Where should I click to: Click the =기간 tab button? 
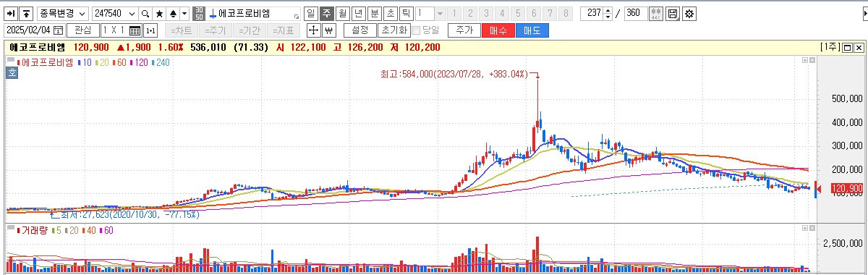pos(249,30)
